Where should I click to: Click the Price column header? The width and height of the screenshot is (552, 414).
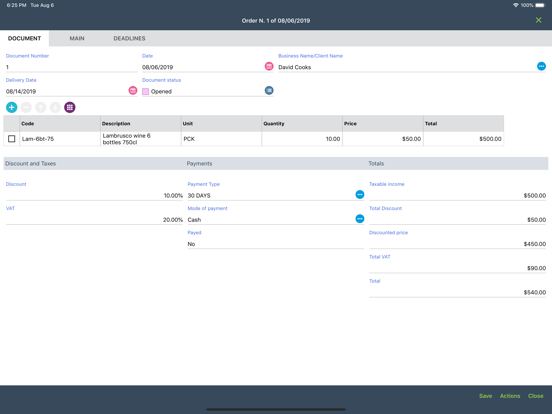coord(383,124)
